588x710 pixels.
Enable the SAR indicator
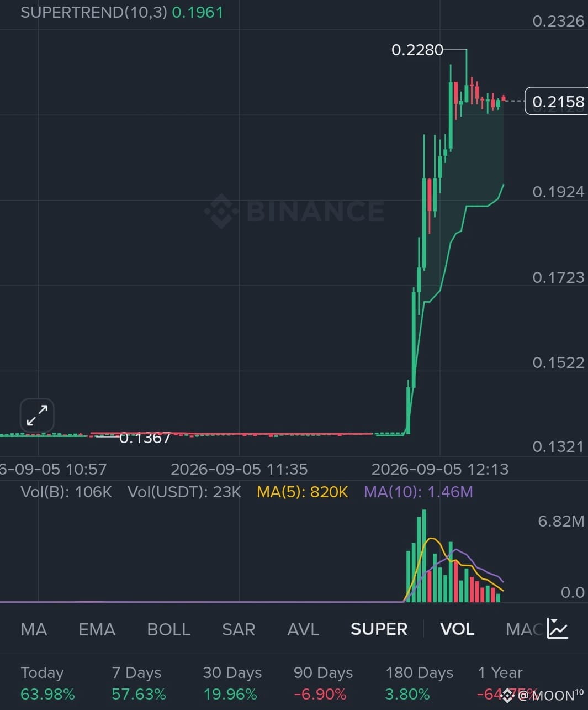[x=239, y=629]
